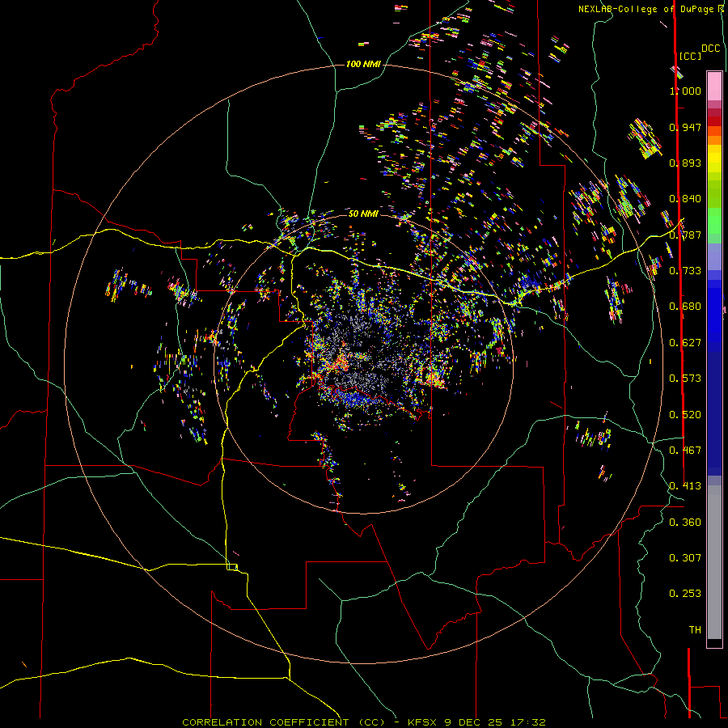Click the 50 NMI range ring label

(x=363, y=214)
